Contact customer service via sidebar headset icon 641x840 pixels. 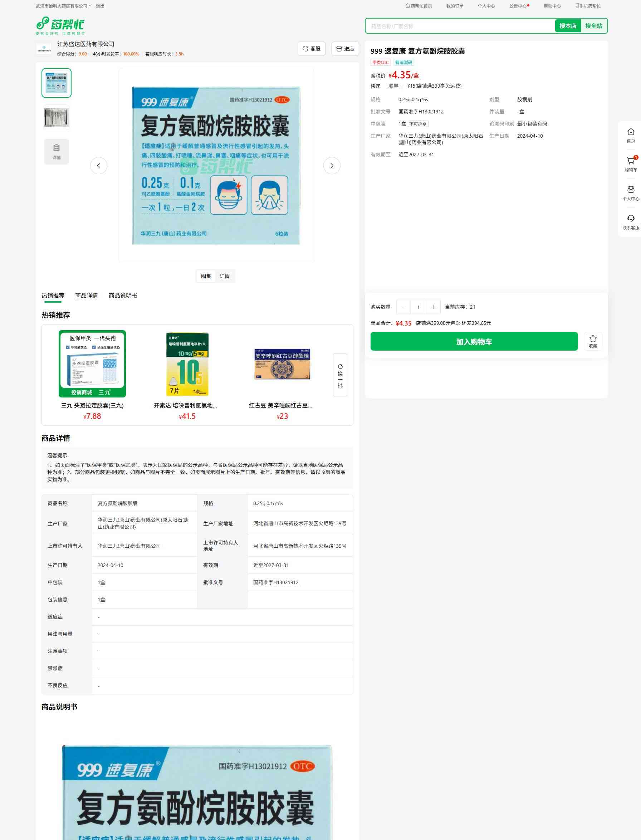630,222
